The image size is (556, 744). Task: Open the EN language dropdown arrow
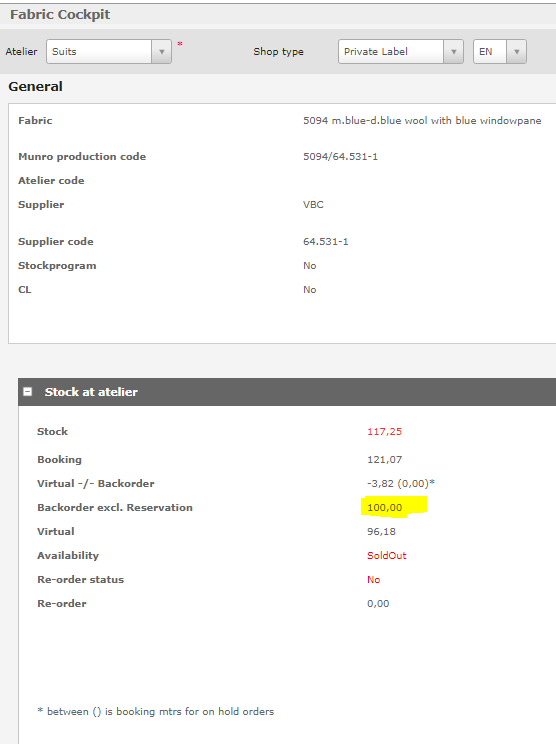pyautogui.click(x=517, y=52)
